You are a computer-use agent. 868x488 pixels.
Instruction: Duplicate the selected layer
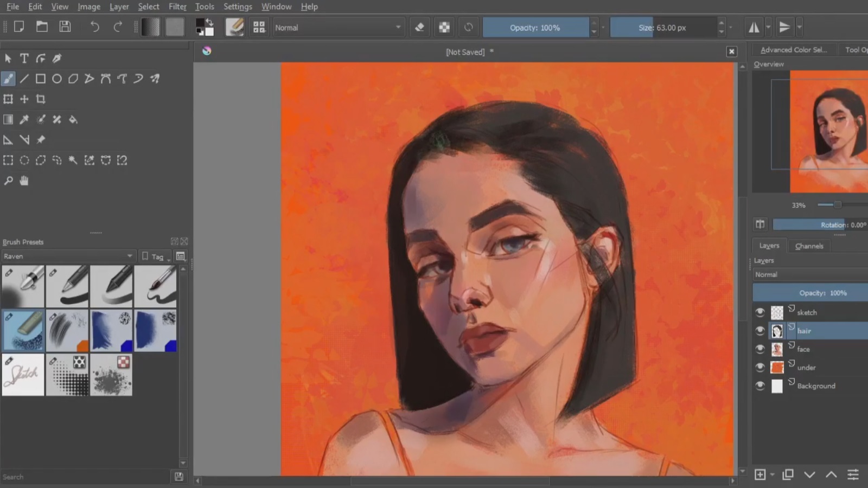pos(788,474)
